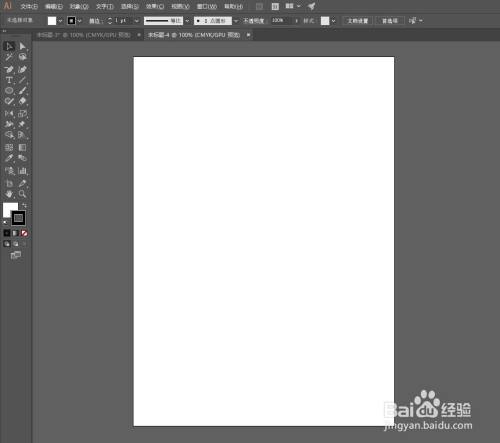500x443 pixels.
Task: Select the Curvature tool
Action: [x=22, y=69]
